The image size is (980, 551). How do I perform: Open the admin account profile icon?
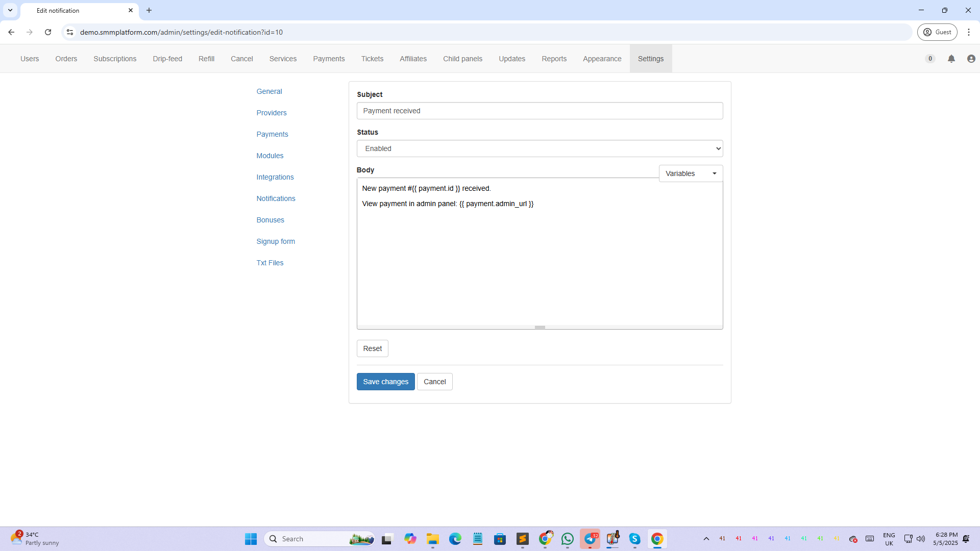[971, 59]
